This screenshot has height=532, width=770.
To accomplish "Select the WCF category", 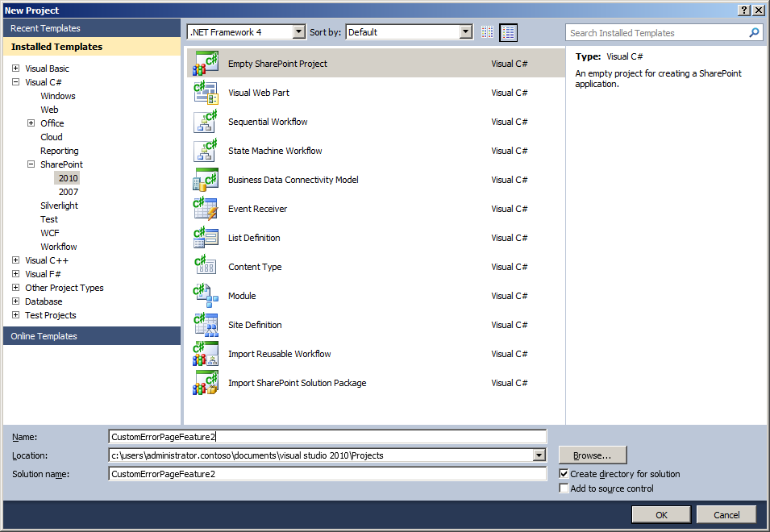I will [50, 233].
